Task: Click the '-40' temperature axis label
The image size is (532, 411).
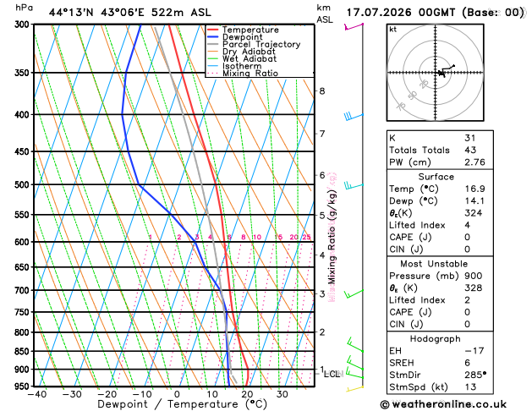Action: (36, 394)
